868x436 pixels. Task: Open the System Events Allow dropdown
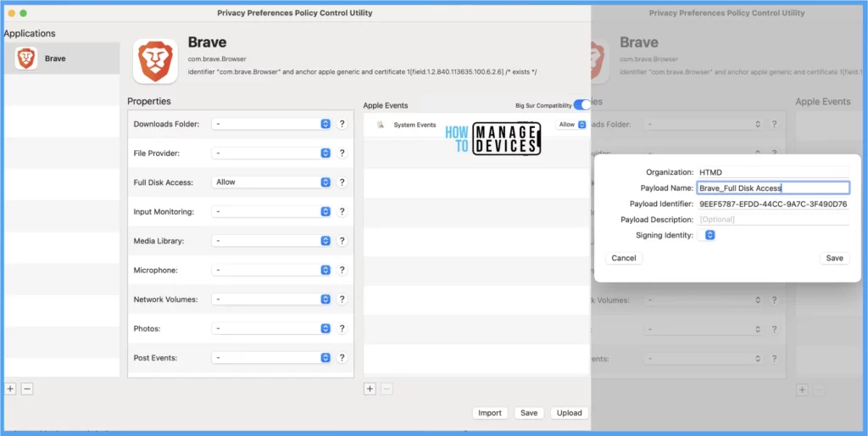[x=571, y=125]
